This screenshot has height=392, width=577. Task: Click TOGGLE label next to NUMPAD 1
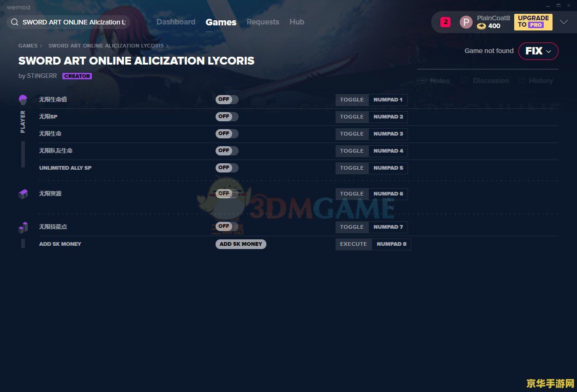pos(352,100)
